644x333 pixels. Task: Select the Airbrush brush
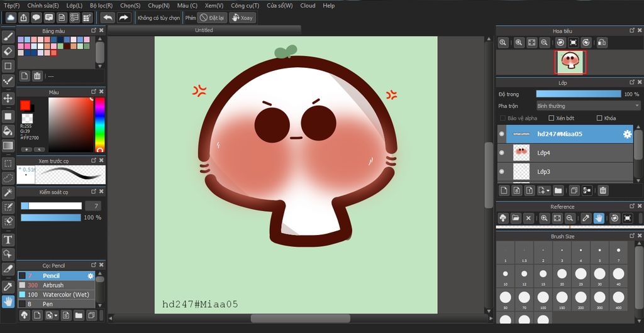point(56,285)
